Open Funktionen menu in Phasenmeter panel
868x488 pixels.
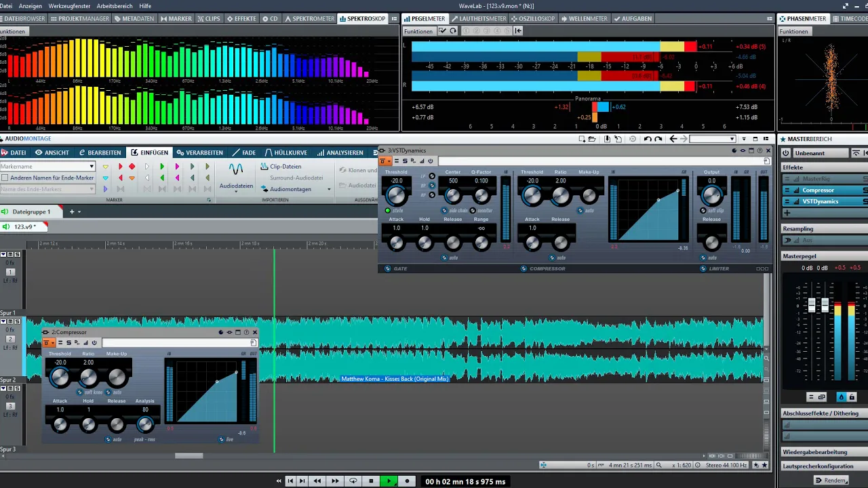pyautogui.click(x=793, y=31)
